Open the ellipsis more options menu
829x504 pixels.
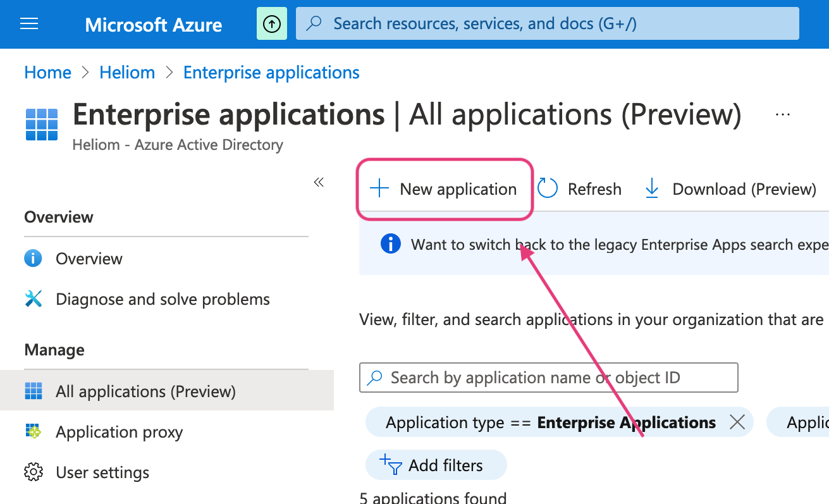(x=783, y=114)
